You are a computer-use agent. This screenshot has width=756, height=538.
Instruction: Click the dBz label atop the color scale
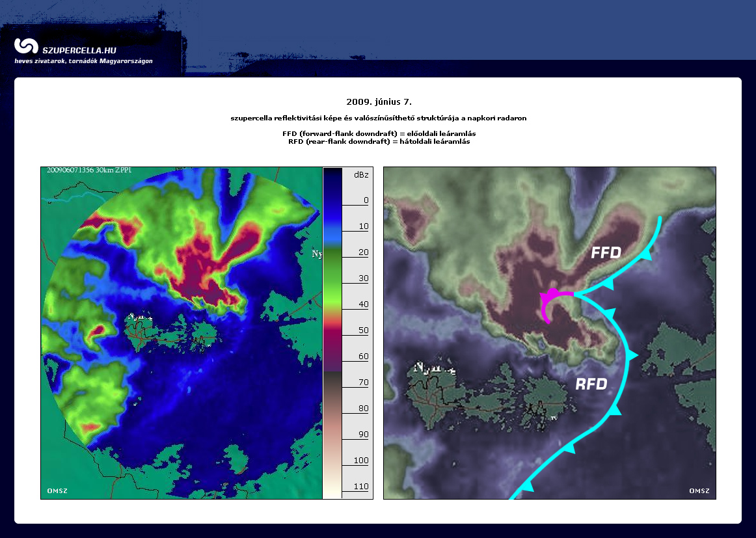[x=360, y=175]
